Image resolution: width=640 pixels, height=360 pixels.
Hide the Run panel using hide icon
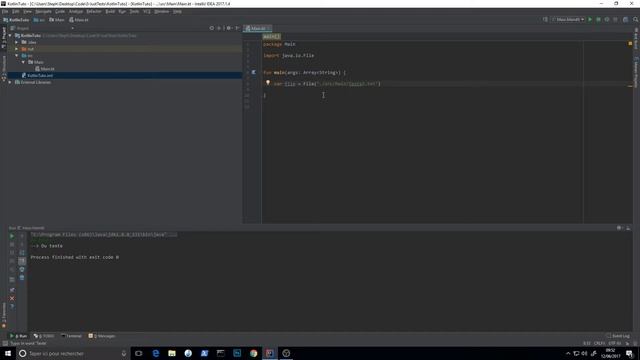pyautogui.click(x=628, y=228)
